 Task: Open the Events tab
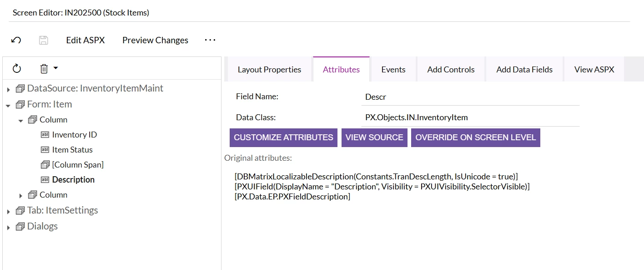[x=393, y=70]
